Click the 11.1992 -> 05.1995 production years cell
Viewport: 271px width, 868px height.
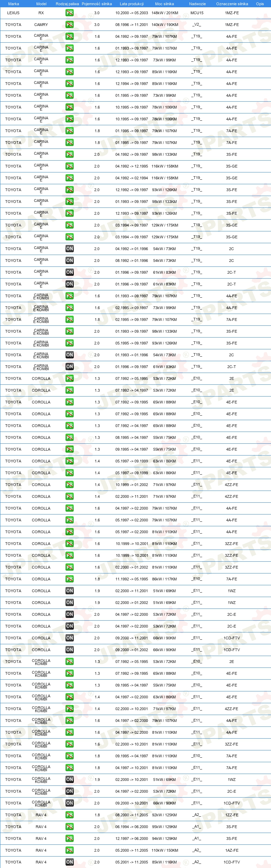click(132, 579)
